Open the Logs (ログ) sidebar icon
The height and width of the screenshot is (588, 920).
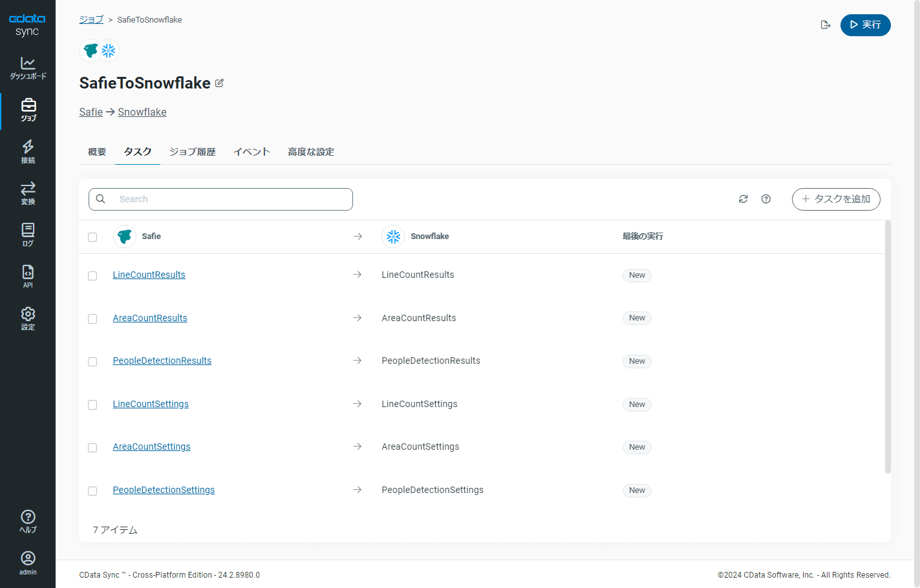[28, 235]
